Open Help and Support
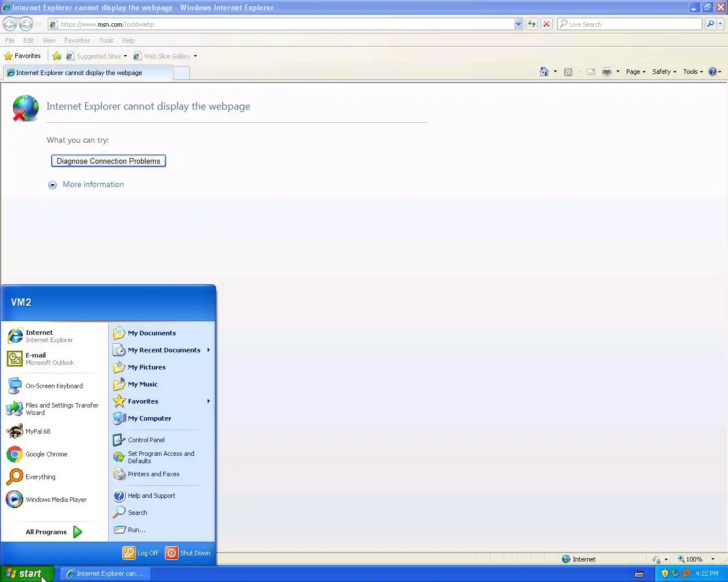 click(162, 496)
